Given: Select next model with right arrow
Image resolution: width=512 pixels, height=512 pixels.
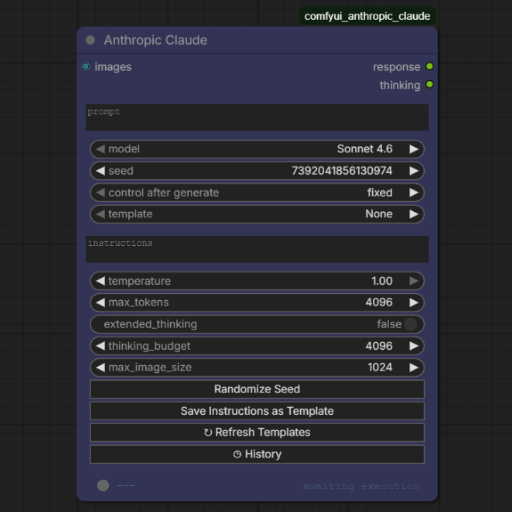Looking at the screenshot, I should tap(414, 149).
